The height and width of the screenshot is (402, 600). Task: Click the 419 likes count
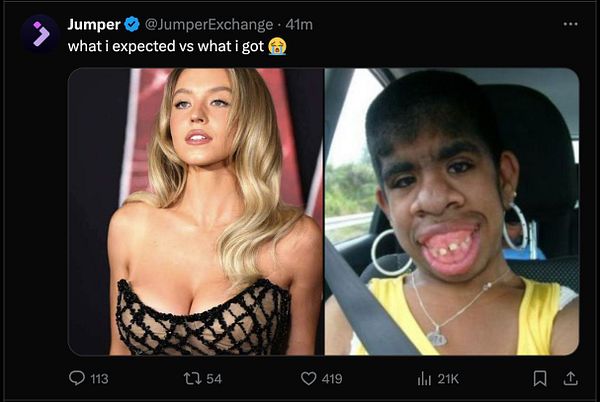tap(332, 379)
